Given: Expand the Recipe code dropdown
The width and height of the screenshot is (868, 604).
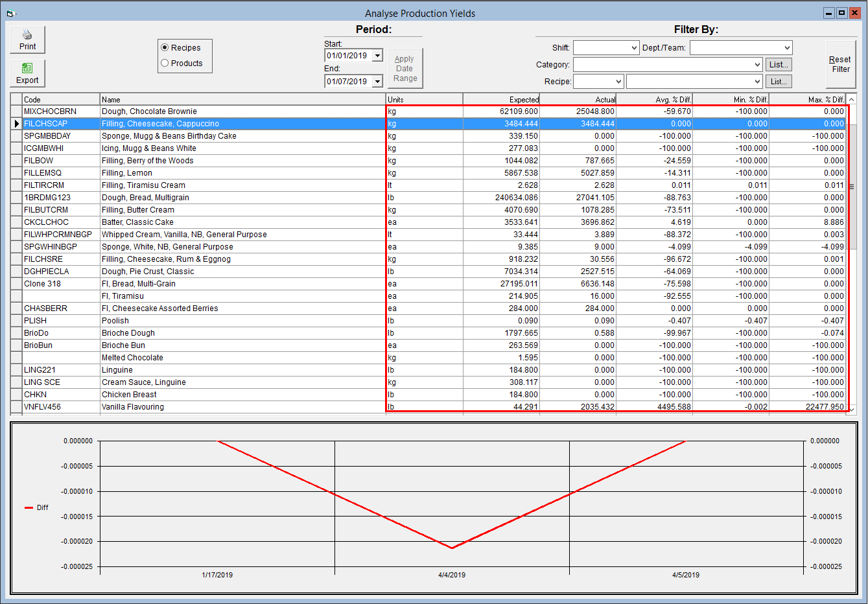Looking at the screenshot, I should click(618, 82).
